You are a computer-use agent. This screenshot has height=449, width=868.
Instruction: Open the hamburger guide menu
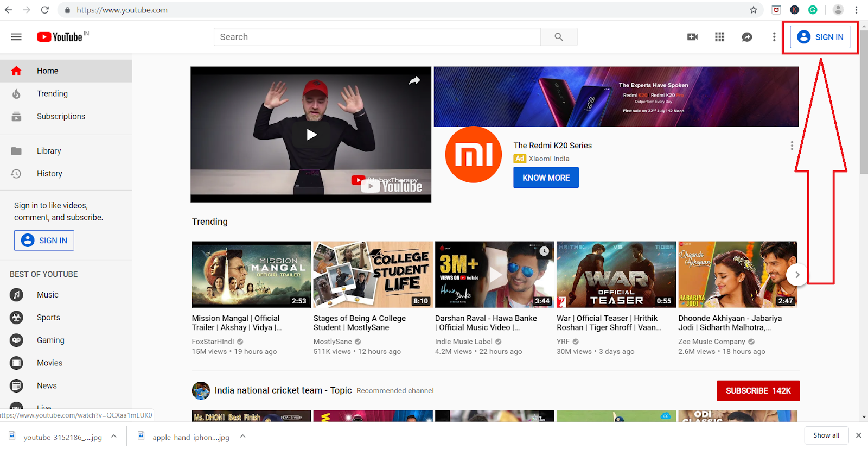click(16, 37)
